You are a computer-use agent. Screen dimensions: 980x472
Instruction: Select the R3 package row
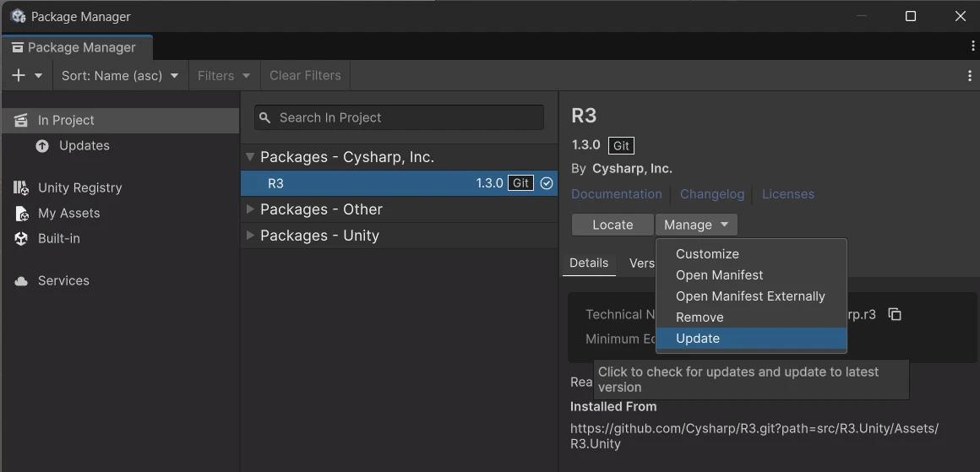pos(399,183)
